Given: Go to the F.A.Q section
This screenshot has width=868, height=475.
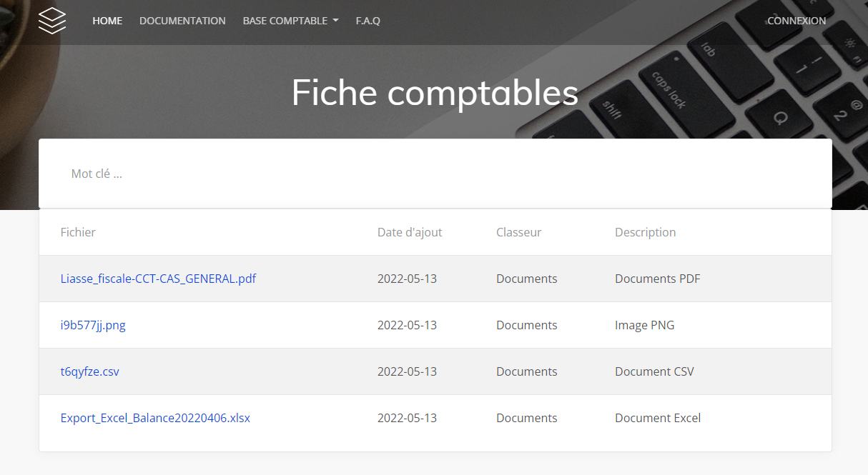Looking at the screenshot, I should [368, 21].
